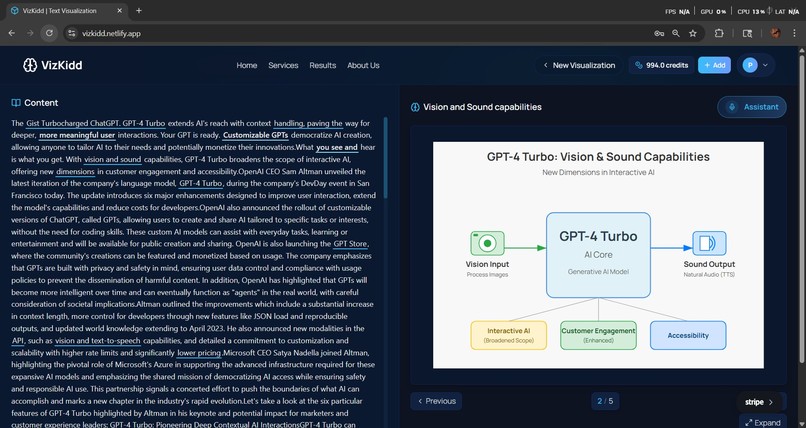806x428 pixels.
Task: Open the Home menu item
Action: tap(247, 65)
